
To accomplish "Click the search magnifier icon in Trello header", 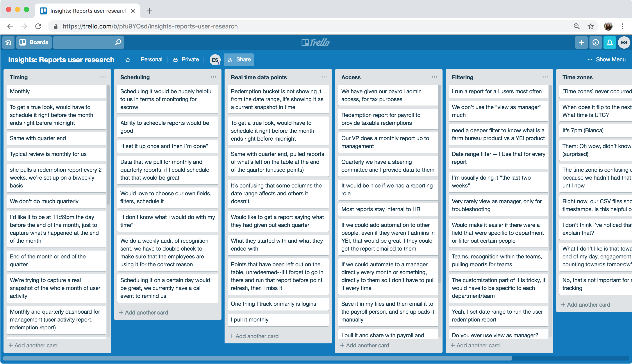I will tap(118, 42).
